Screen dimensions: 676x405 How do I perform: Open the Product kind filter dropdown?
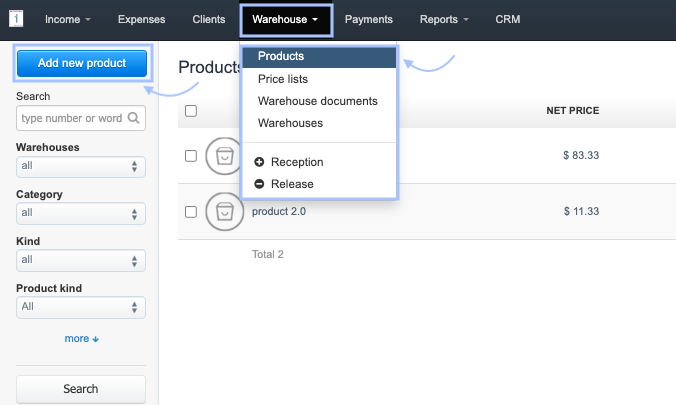[81, 307]
